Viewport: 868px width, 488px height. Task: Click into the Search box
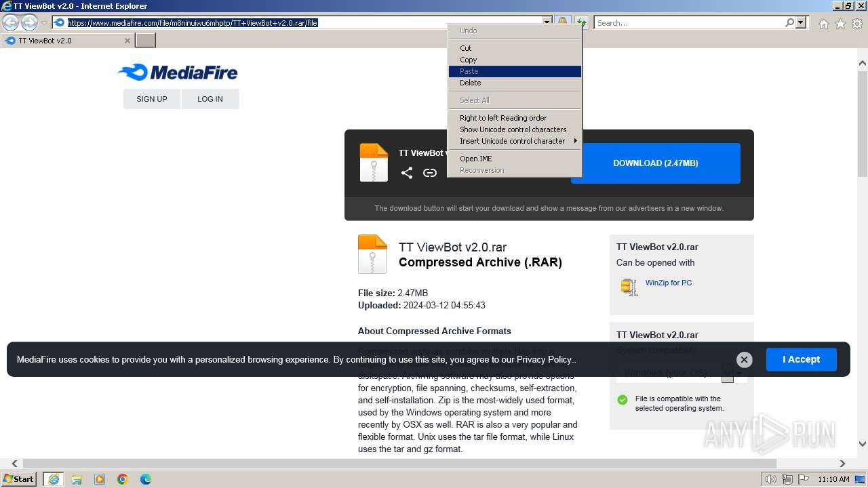[689, 22]
